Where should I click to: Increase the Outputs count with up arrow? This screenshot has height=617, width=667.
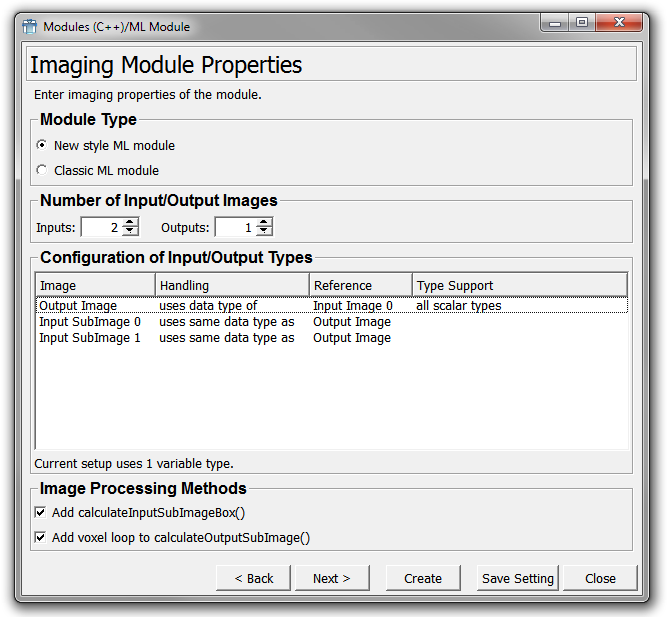click(x=264, y=223)
